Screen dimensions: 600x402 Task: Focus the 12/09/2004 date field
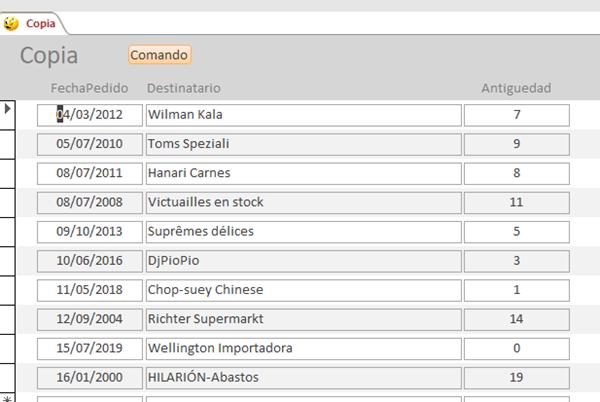point(90,320)
